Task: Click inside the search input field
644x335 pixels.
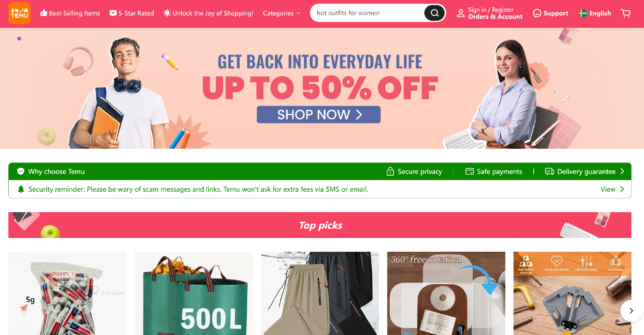Action: pos(367,13)
